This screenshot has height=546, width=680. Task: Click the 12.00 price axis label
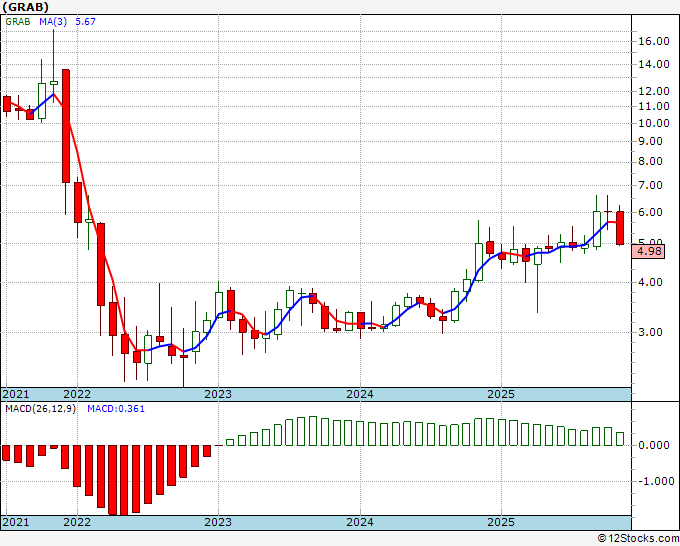click(x=654, y=92)
